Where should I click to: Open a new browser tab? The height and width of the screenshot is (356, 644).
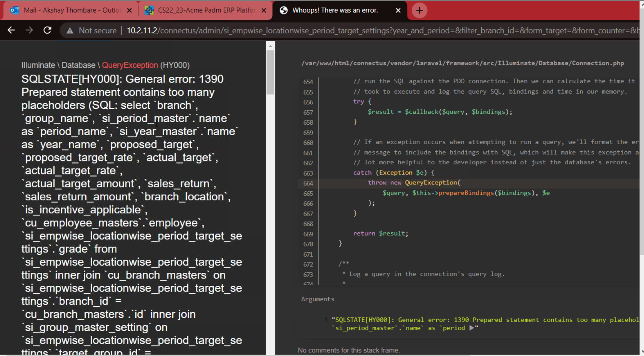[419, 10]
